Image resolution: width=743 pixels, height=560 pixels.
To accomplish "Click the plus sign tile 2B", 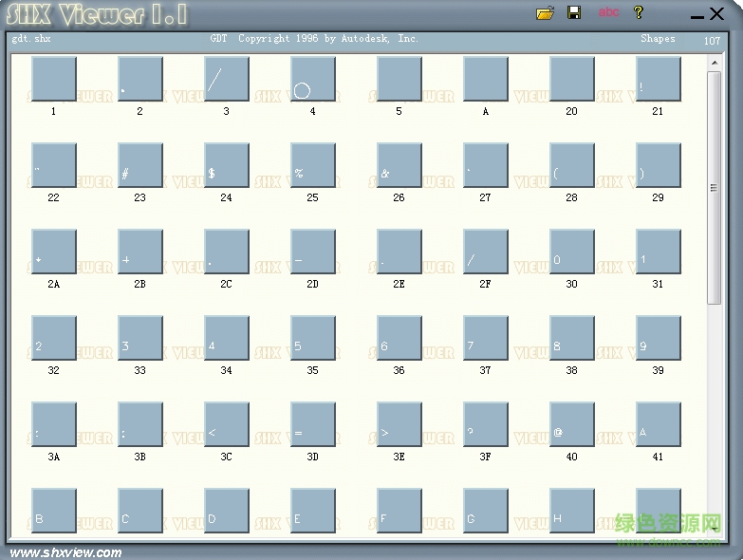I will (x=139, y=252).
